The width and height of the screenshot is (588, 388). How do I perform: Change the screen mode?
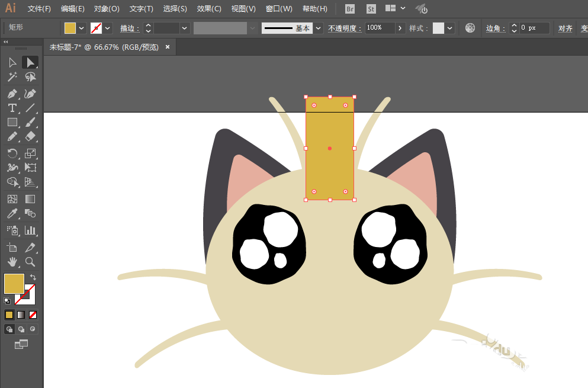click(21, 344)
